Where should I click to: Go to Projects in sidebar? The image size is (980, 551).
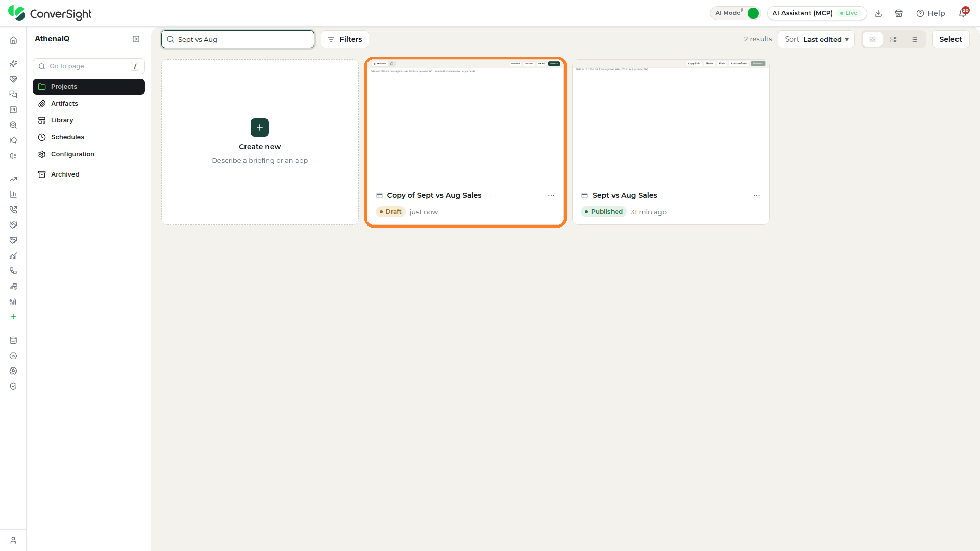[x=89, y=87]
